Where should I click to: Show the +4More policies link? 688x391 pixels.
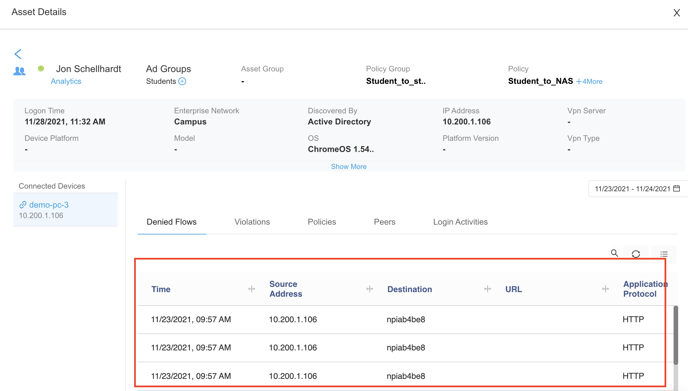[589, 82]
